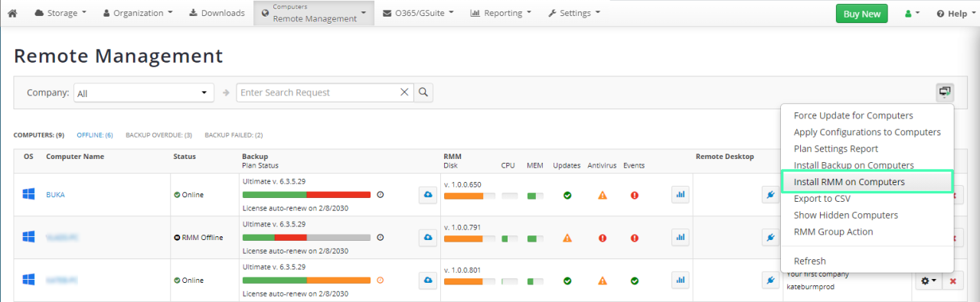Click the RMM Offline status text
Image resolution: width=980 pixels, height=302 pixels.
(x=201, y=238)
